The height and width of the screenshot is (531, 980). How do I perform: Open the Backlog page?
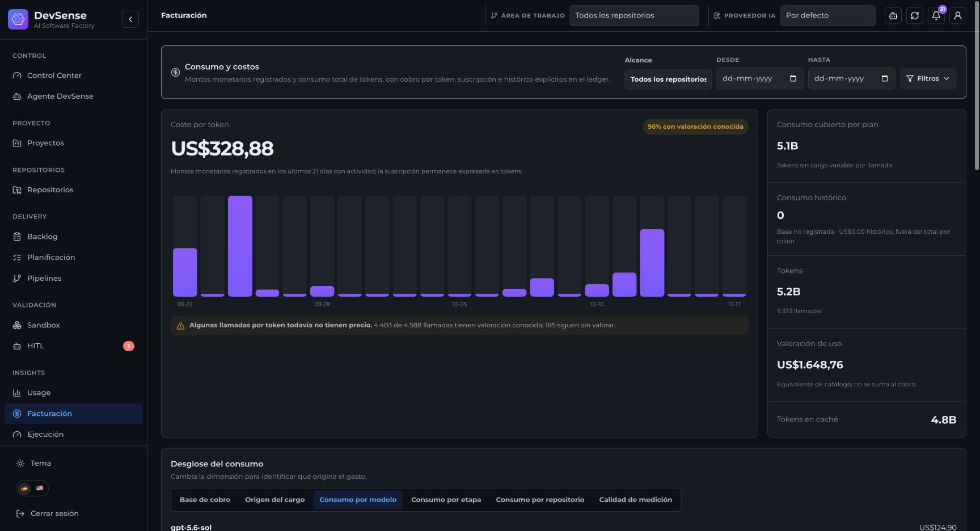click(x=73, y=237)
